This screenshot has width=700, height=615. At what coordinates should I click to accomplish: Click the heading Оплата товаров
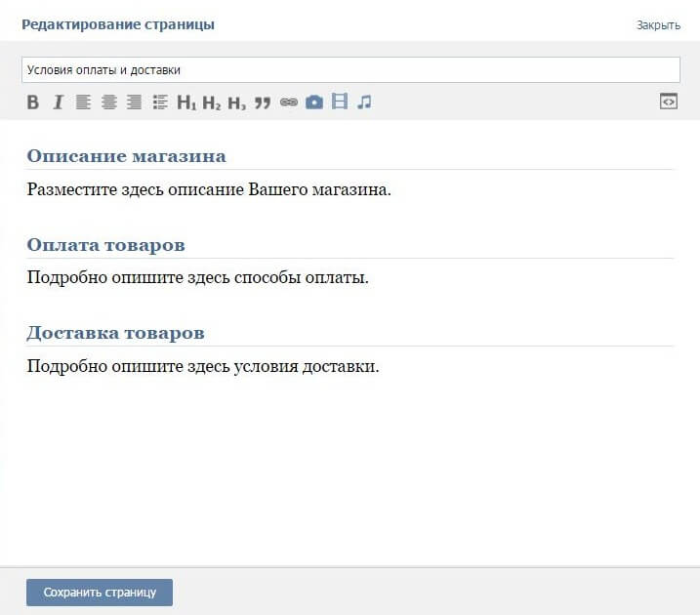coord(105,245)
